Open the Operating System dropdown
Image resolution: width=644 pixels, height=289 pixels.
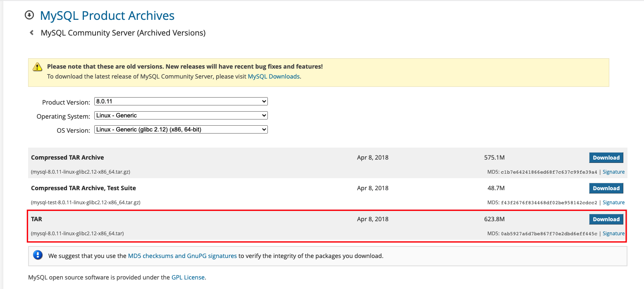click(181, 115)
